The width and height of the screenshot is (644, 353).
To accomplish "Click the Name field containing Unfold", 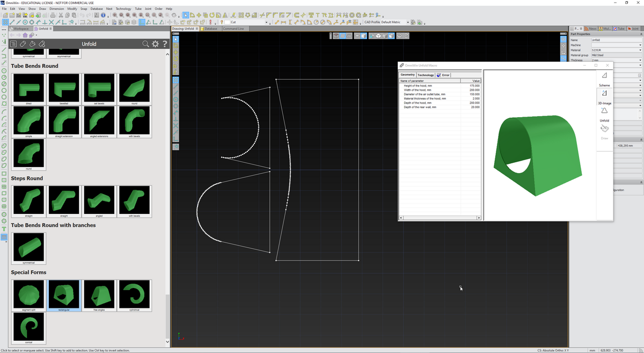I will coord(616,40).
